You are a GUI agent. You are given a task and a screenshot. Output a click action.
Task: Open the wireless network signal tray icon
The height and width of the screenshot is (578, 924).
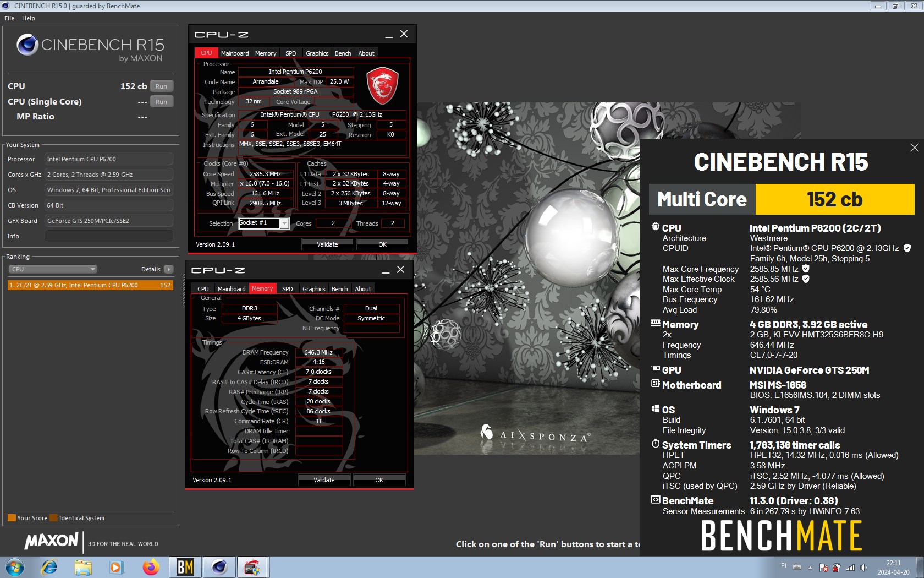(850, 567)
